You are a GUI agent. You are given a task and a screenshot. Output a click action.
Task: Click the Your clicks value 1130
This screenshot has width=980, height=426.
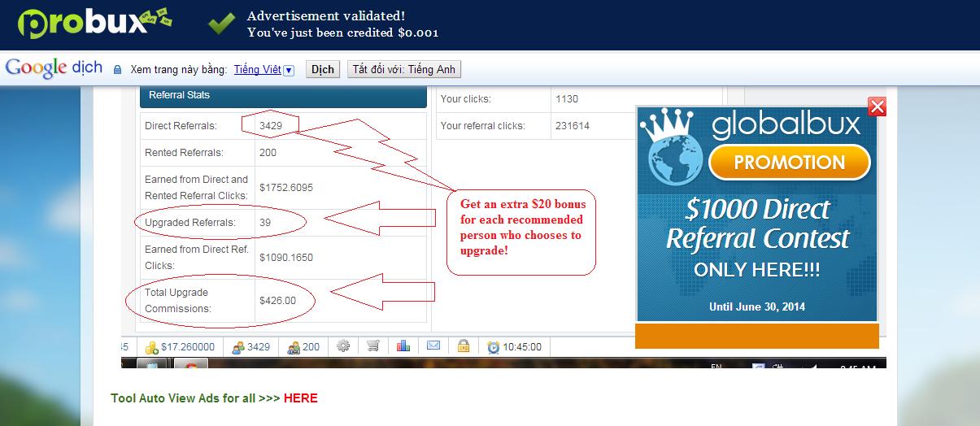pos(567,99)
